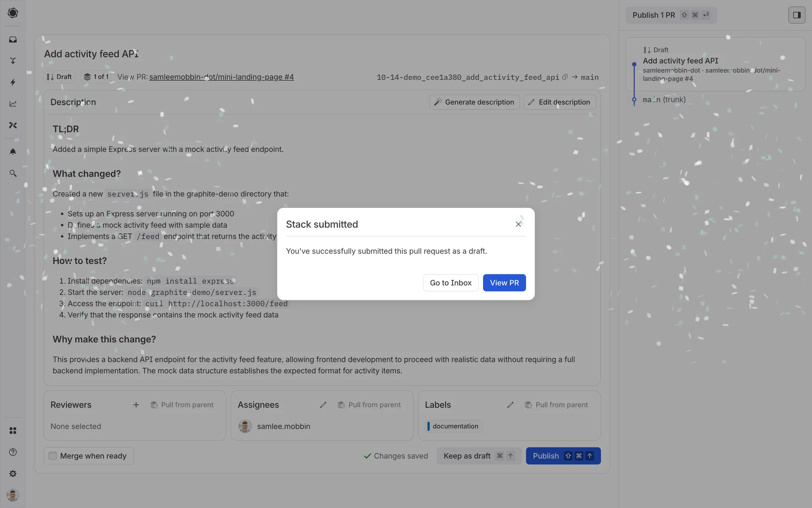Open the Inbox sidebar icon
Image resolution: width=812 pixels, height=508 pixels.
pyautogui.click(x=13, y=39)
